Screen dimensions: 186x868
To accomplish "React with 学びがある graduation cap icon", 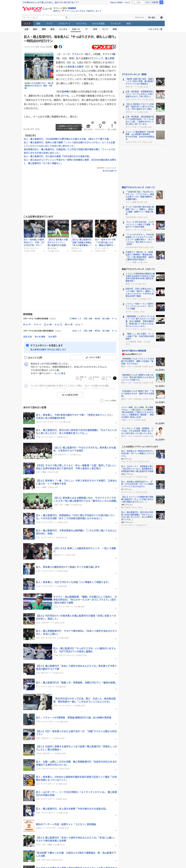I will 89,126.
